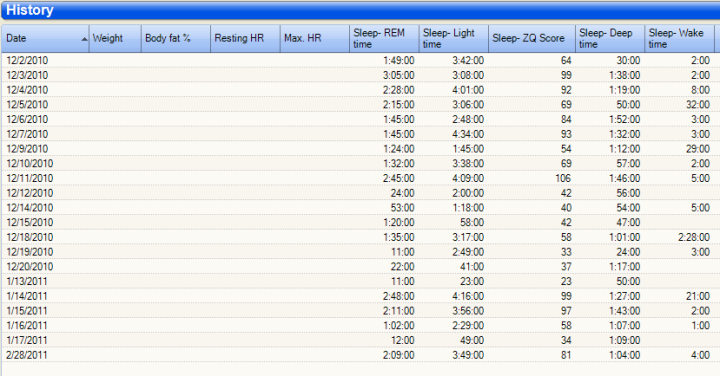Image resolution: width=720 pixels, height=376 pixels.
Task: Click REM time 2:09:00 on 2/28/2011
Action: click(x=399, y=355)
